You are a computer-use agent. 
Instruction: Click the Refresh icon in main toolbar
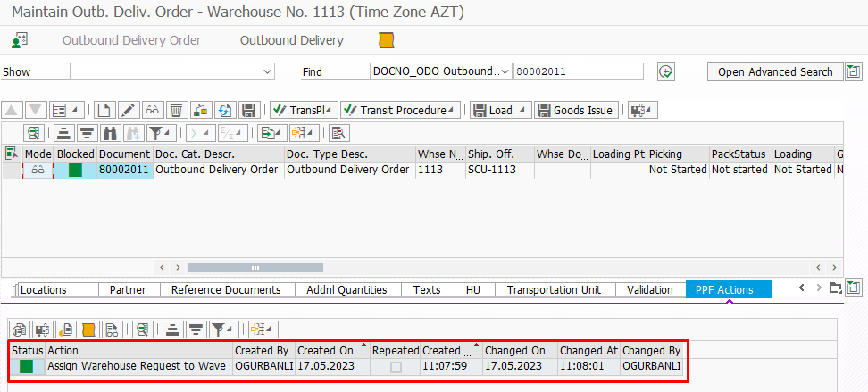[x=225, y=110]
